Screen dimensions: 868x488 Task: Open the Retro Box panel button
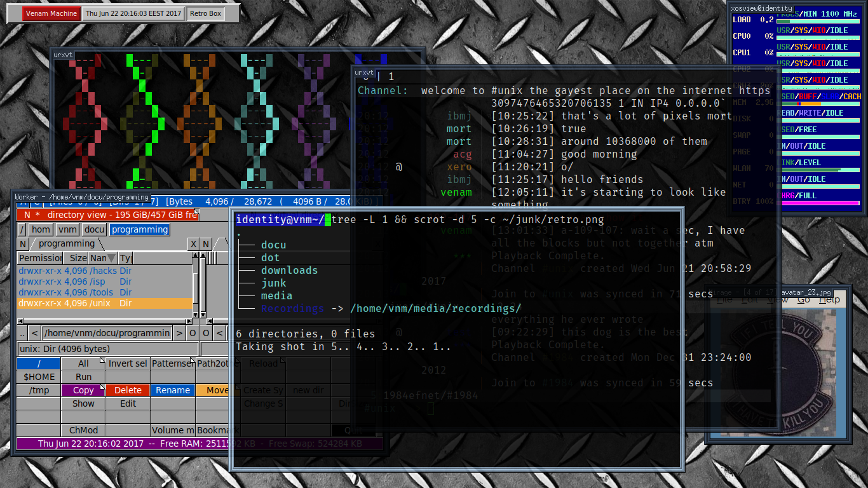pos(206,13)
